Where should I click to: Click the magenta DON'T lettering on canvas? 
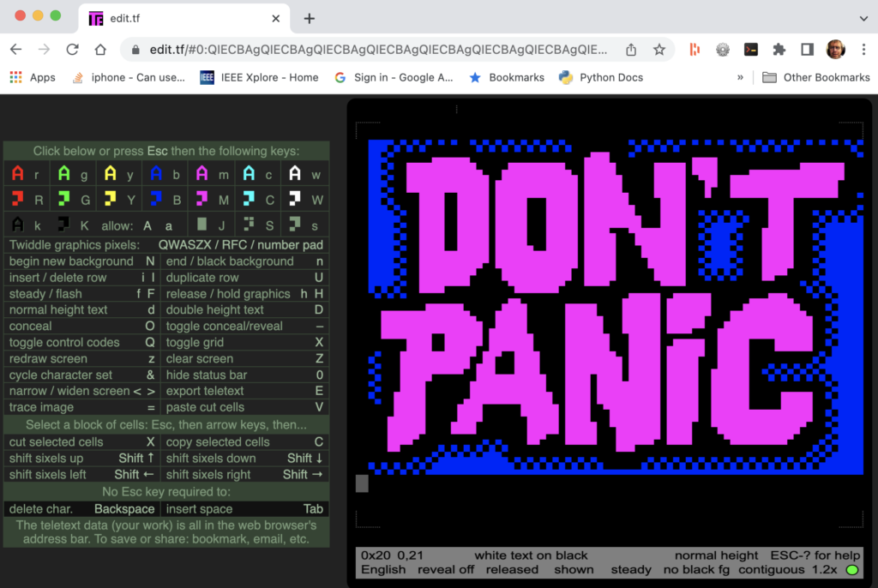pos(624,223)
